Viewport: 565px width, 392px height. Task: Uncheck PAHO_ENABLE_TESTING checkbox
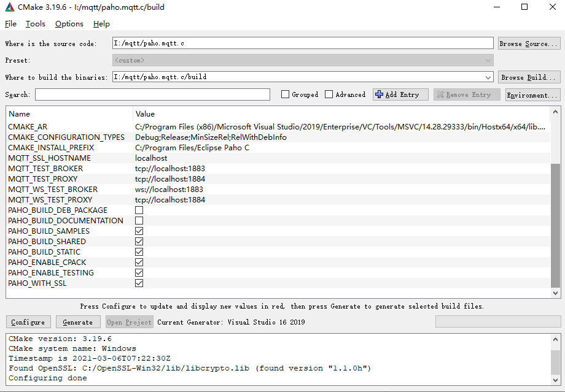(139, 273)
